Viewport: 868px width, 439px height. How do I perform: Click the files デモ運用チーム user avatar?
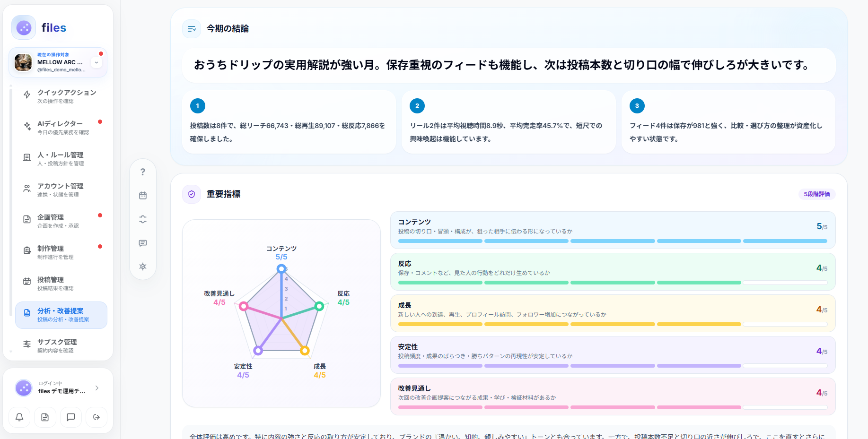pyautogui.click(x=24, y=388)
